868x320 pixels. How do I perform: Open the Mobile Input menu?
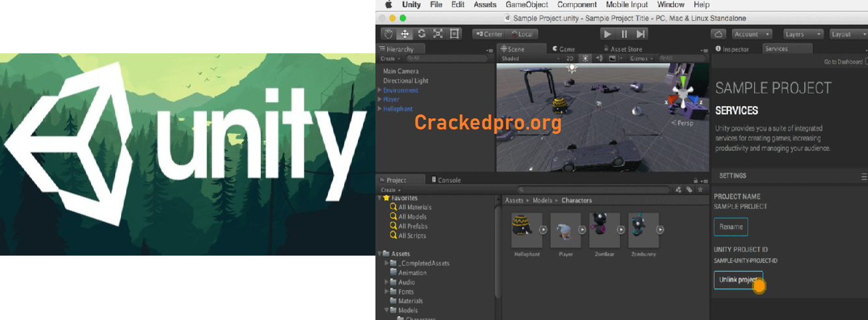[627, 5]
